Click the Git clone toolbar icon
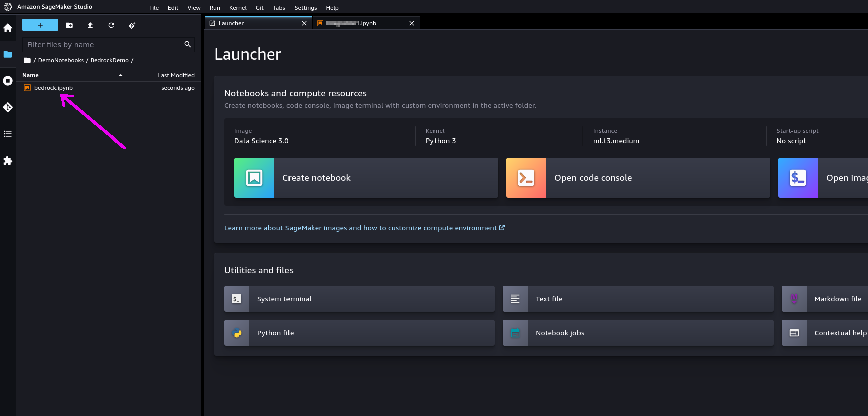Viewport: 868px width, 416px height. tap(132, 25)
